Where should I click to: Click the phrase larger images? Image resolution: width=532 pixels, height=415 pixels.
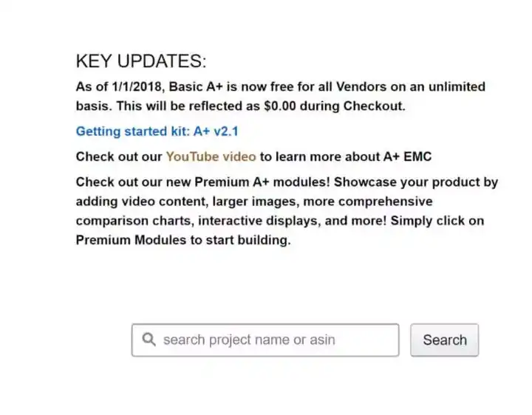(256, 202)
